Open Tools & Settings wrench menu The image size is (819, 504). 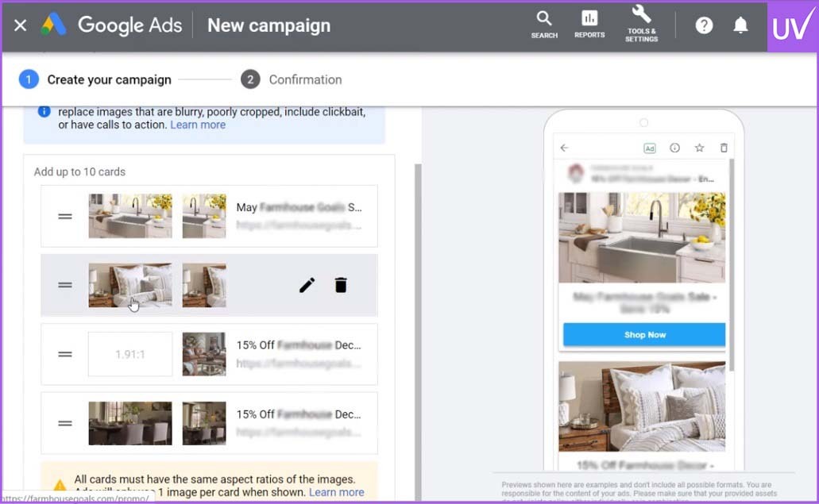pos(641,24)
